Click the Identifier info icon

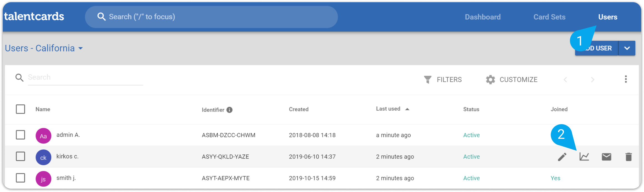(229, 110)
